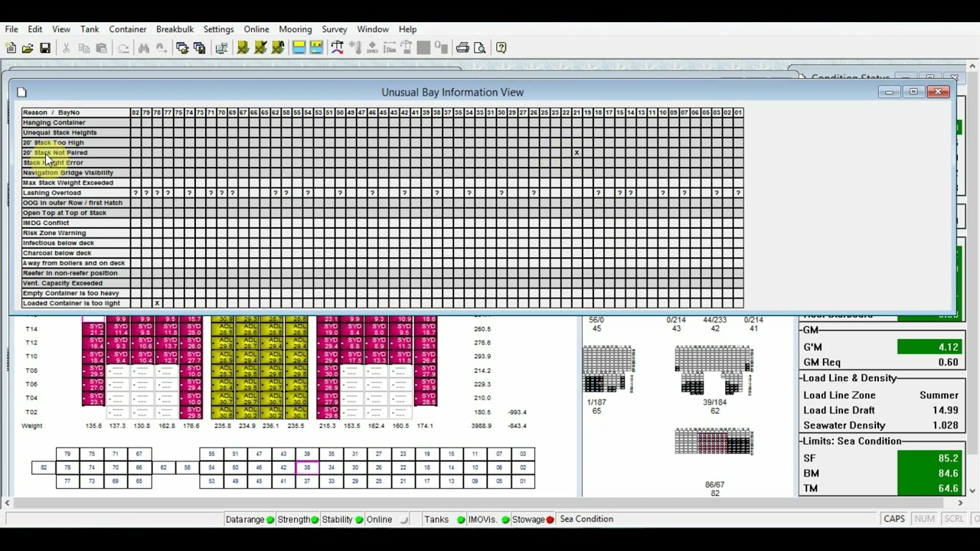Click the crane loading toolbar icon

[338, 48]
